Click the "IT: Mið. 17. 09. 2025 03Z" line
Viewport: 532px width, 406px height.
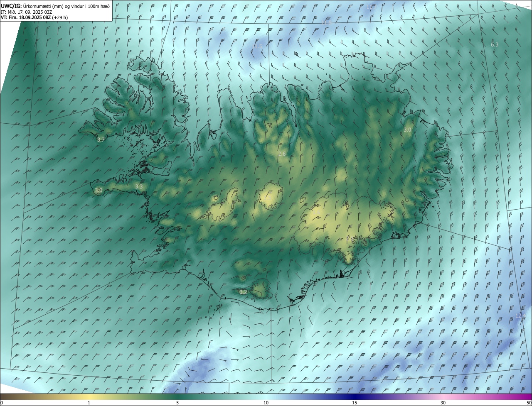pyautogui.click(x=26, y=12)
